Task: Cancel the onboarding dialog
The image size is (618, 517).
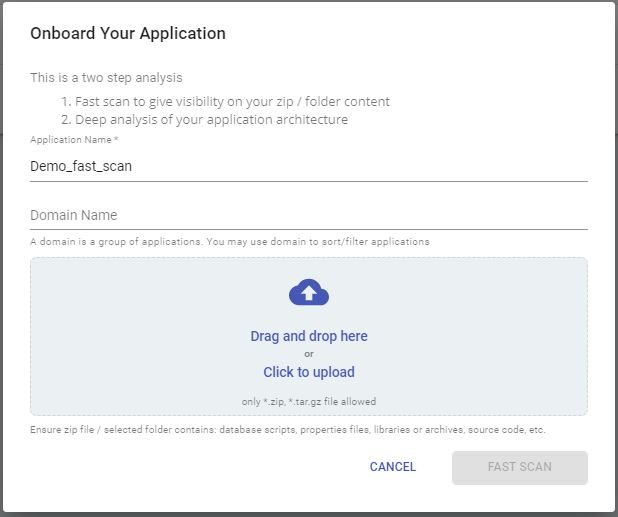Action: [393, 467]
